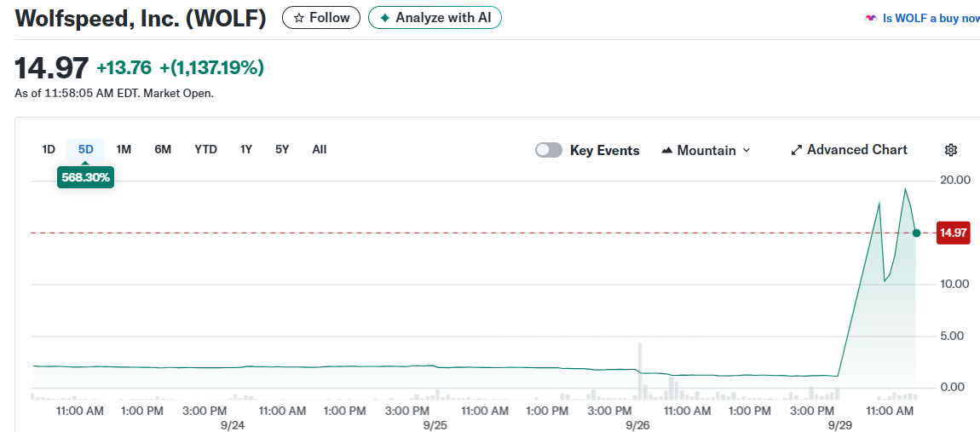
Task: Click the tall volume bar near 9/26
Action: 639,371
